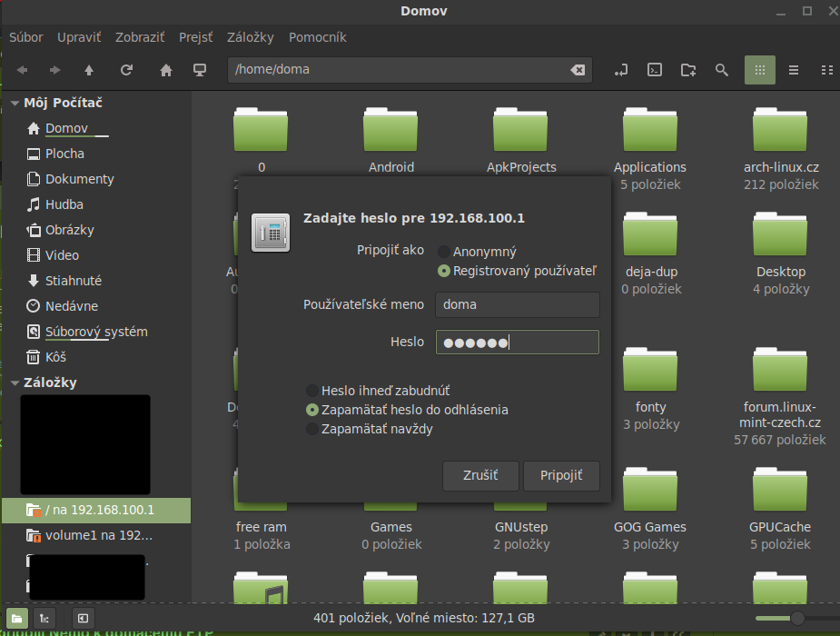Viewport: 840px width, 636px height.
Task: Click the back navigation arrow
Action: click(x=22, y=70)
